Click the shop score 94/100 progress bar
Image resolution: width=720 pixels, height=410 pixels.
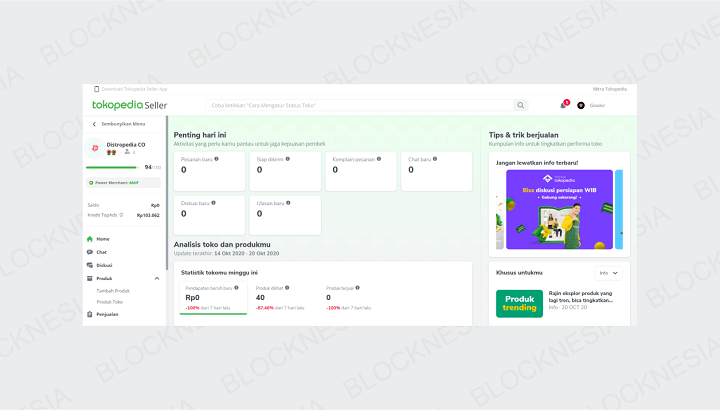(x=112, y=167)
